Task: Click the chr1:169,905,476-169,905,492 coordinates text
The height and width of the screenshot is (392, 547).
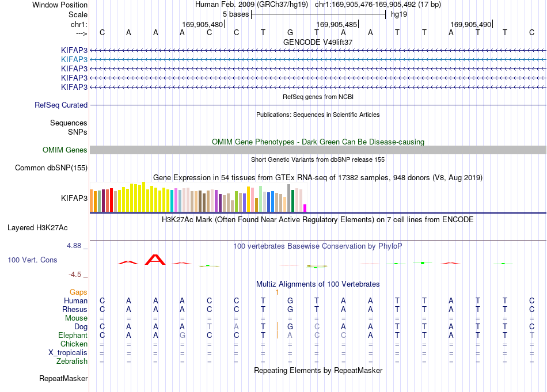Action: (x=378, y=5)
